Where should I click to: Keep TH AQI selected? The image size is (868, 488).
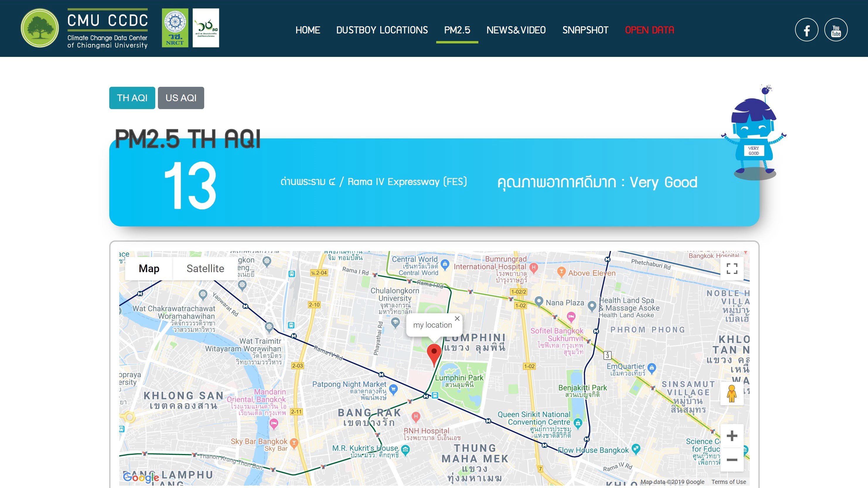pos(132,98)
